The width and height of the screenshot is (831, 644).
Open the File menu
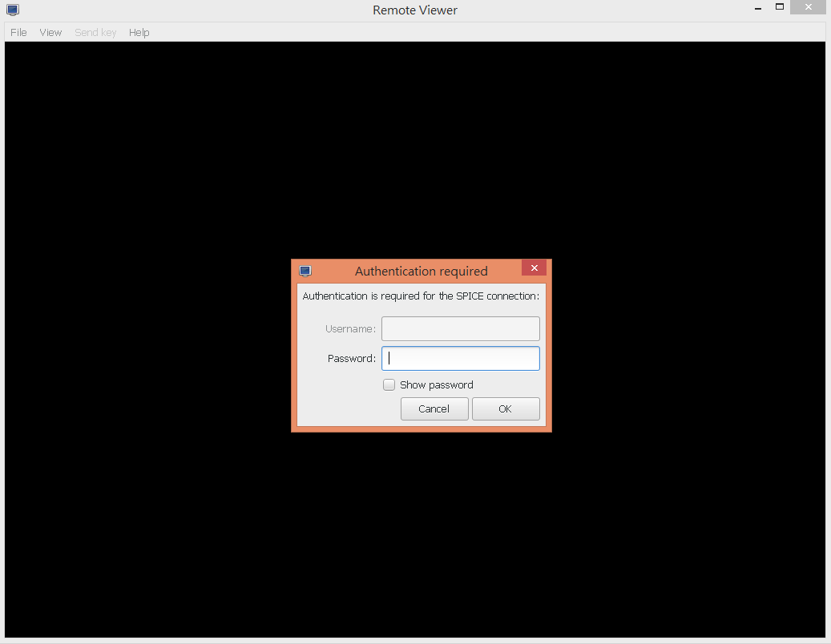point(18,32)
